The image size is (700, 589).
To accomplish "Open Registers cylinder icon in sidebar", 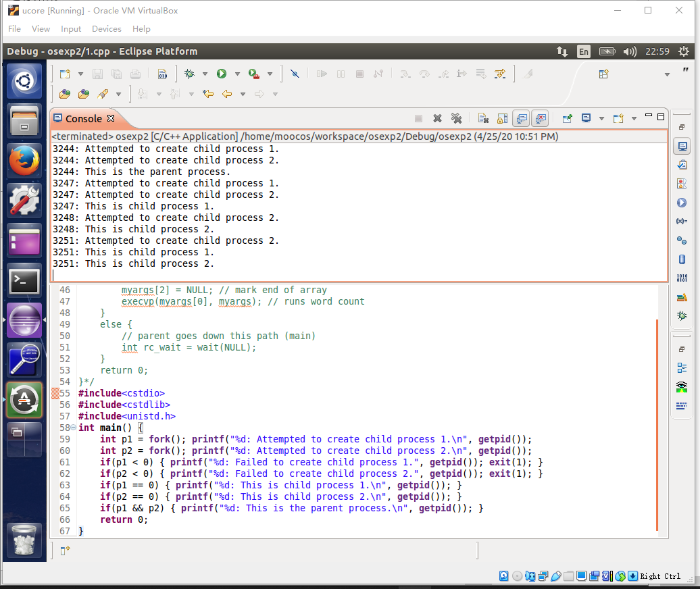I will click(x=682, y=259).
